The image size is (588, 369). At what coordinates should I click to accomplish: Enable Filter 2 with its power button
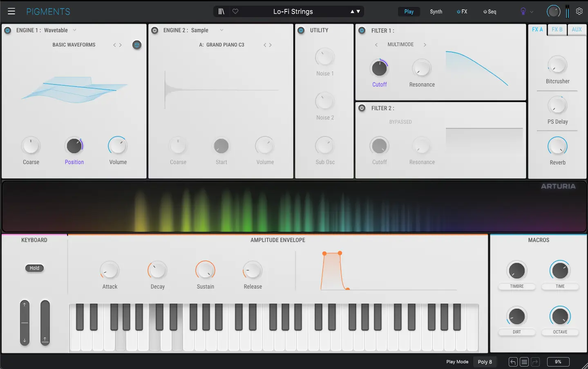pos(361,108)
